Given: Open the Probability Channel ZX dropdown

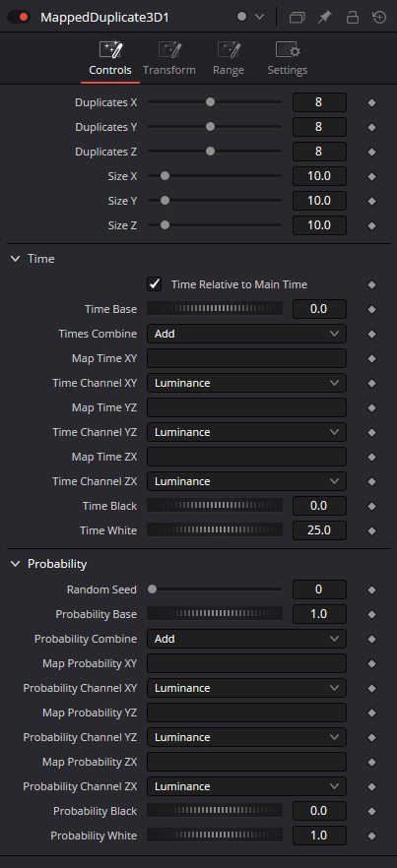Looking at the screenshot, I should point(246,786).
